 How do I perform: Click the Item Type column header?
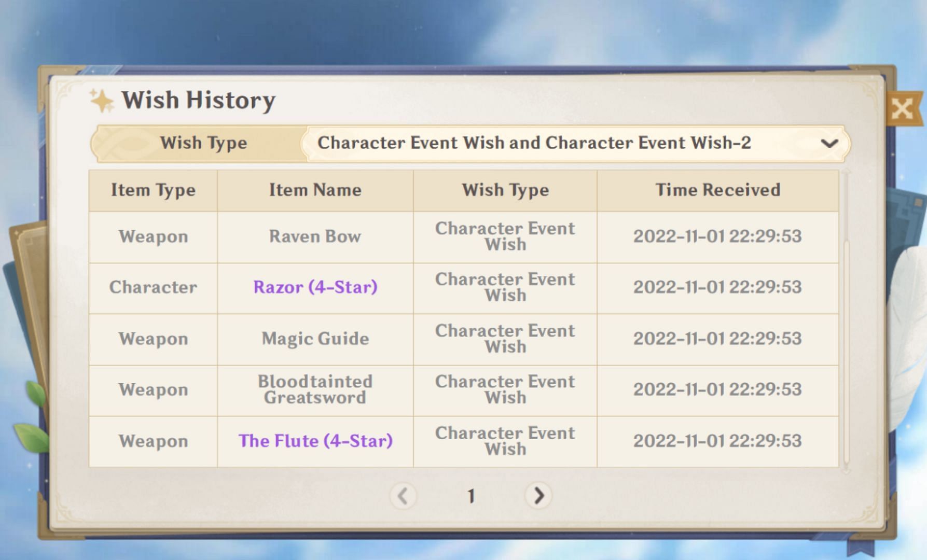[153, 190]
